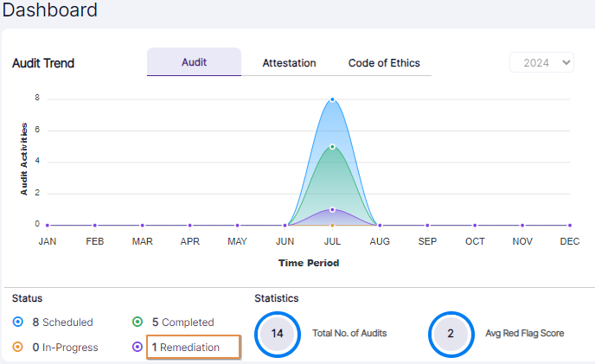Viewport: 595px width, 364px height.
Task: Select the Audit tab
Action: coord(194,62)
